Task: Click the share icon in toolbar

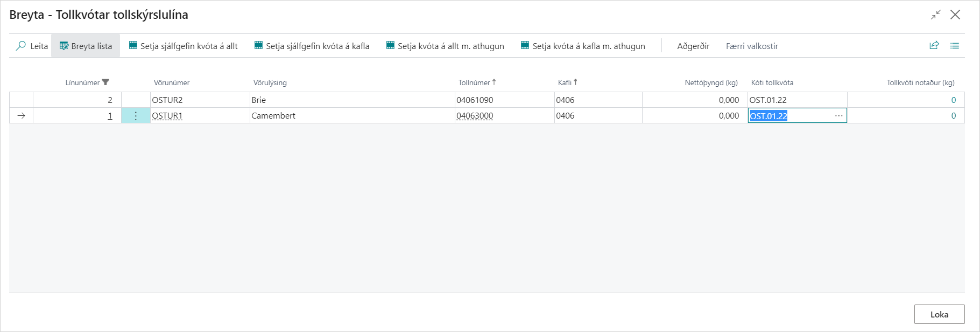Action: (x=934, y=46)
